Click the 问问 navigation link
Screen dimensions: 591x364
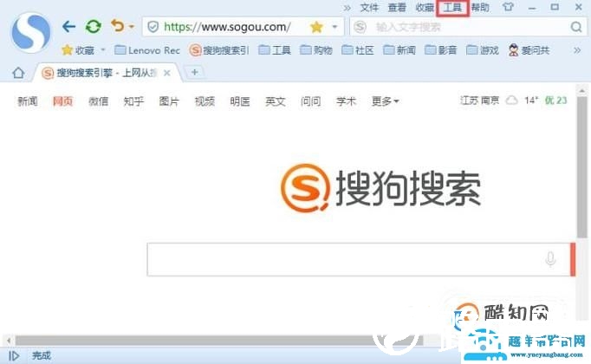point(311,101)
